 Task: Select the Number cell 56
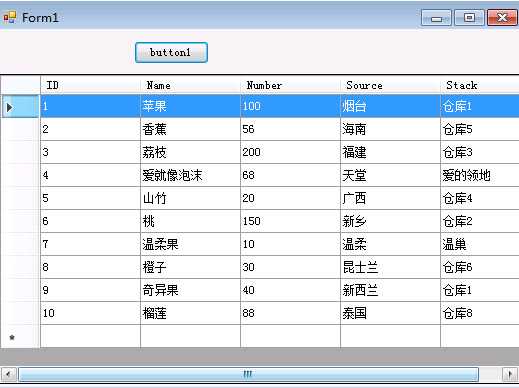pyautogui.click(x=290, y=129)
